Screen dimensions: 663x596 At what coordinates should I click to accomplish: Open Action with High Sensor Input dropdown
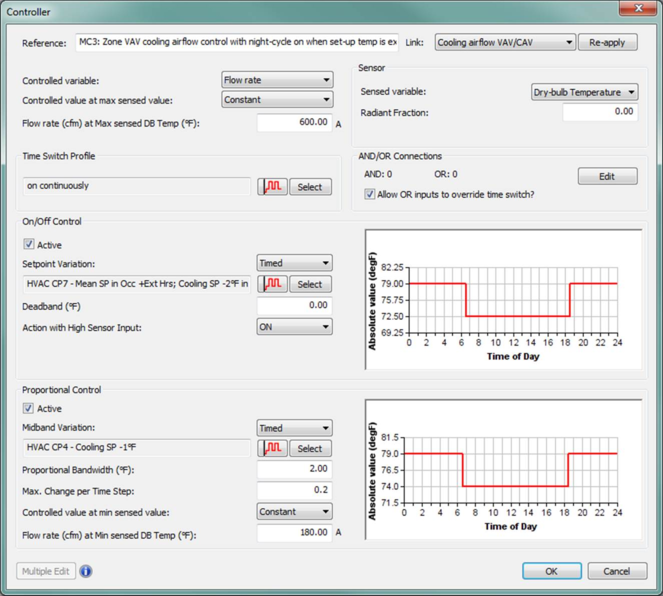294,327
